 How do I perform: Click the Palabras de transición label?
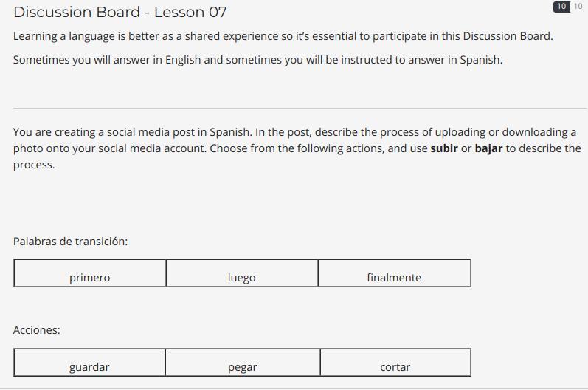(71, 242)
